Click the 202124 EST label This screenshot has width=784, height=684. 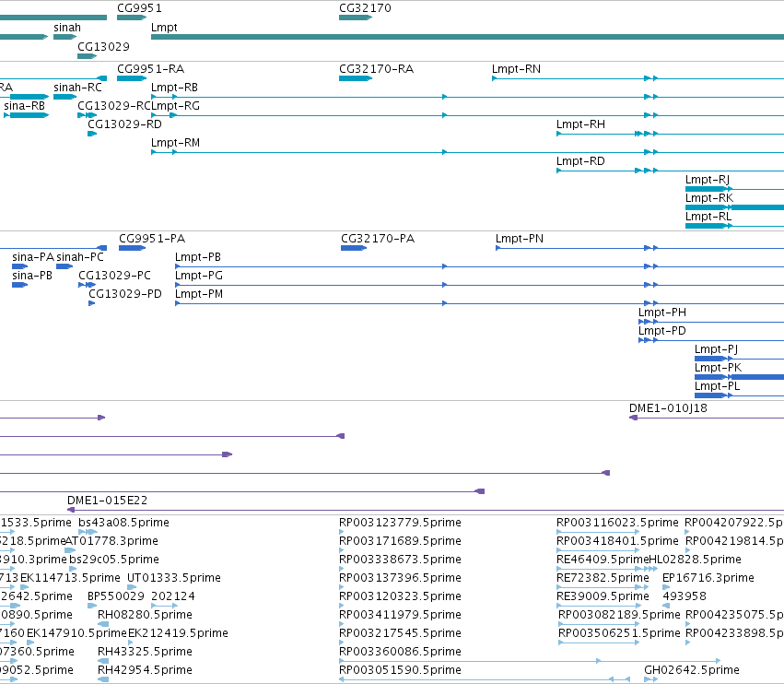click(x=173, y=596)
